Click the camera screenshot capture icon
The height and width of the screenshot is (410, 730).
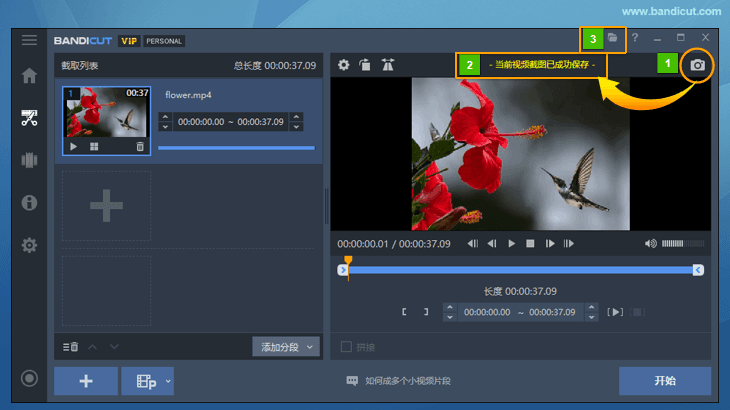698,65
